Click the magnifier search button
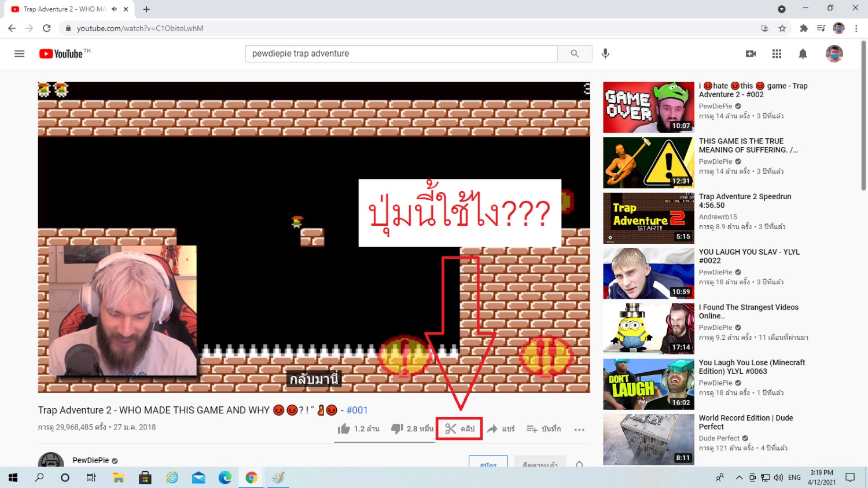Screen dimensions: 868x488 point(575,54)
